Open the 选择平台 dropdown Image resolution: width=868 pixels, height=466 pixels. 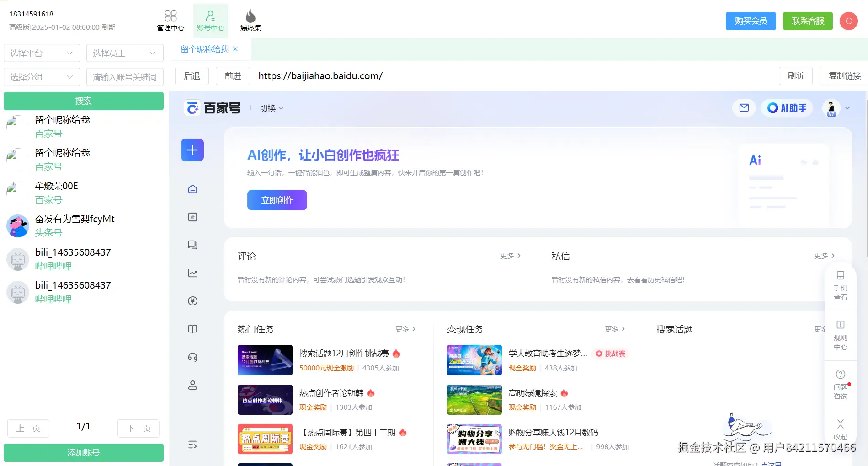[42, 53]
